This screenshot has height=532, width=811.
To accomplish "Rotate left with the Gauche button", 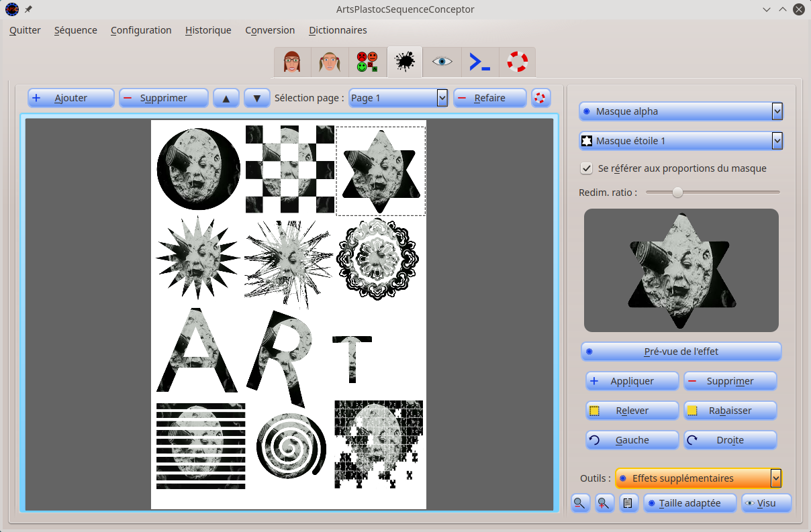I will 632,440.
